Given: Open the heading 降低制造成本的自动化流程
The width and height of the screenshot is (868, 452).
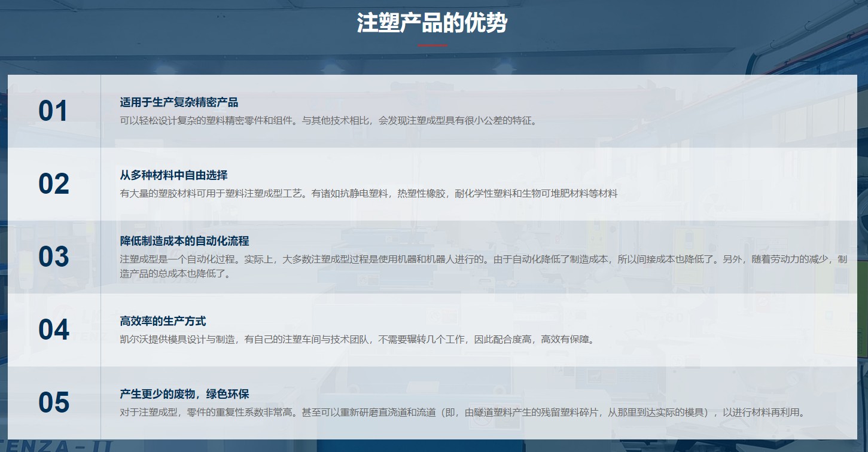Looking at the screenshot, I should click(184, 241).
